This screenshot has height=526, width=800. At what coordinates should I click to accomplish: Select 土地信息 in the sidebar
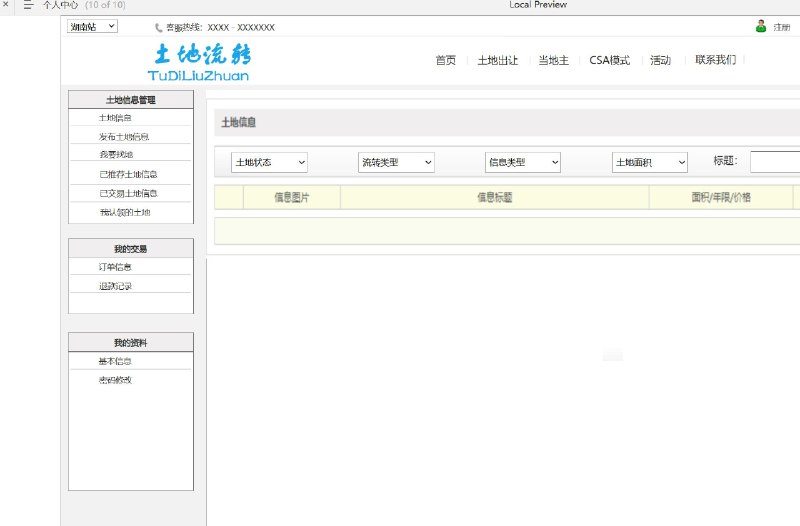(x=115, y=118)
